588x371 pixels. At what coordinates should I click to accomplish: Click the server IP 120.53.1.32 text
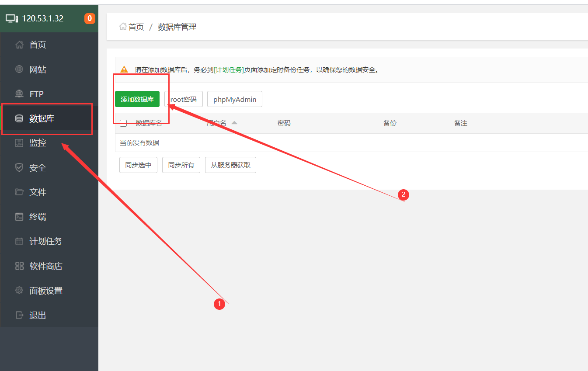[43, 18]
